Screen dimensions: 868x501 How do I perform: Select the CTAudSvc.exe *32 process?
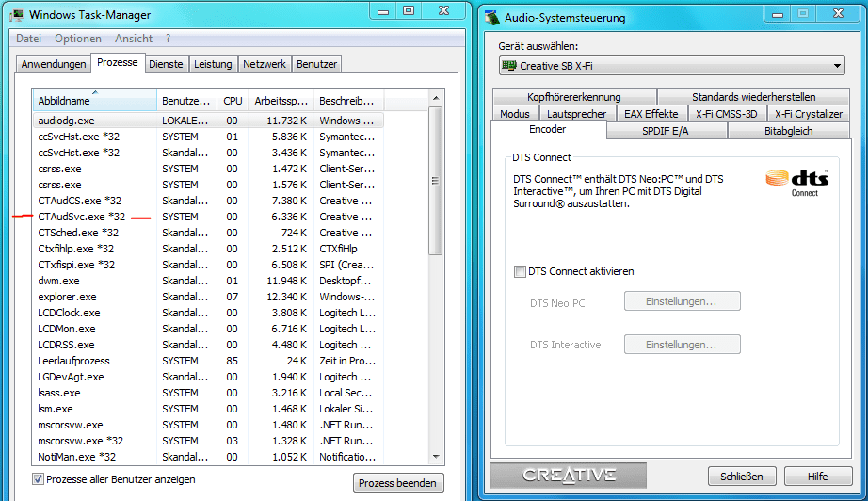(x=208, y=217)
